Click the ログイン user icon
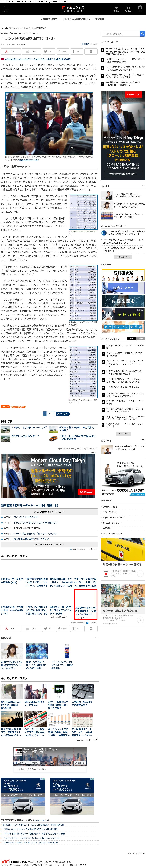The image size is (146, 868). [140, 9]
